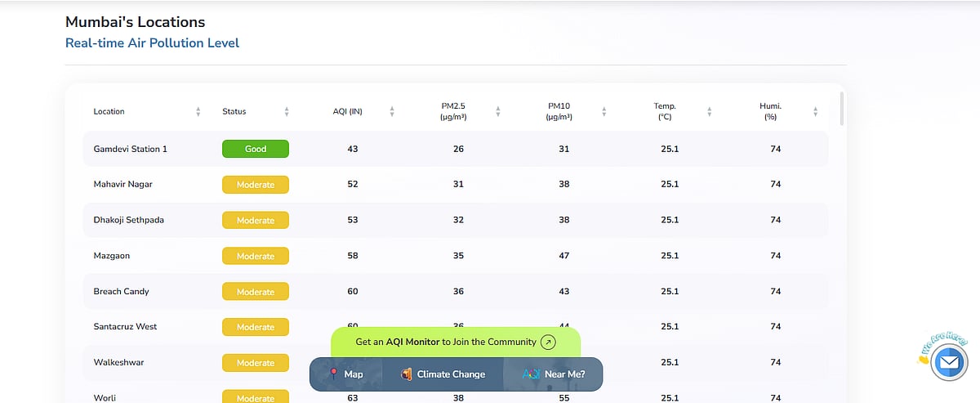Image resolution: width=980 pixels, height=403 pixels.
Task: Click the table's vertical scrollbar
Action: [x=841, y=109]
